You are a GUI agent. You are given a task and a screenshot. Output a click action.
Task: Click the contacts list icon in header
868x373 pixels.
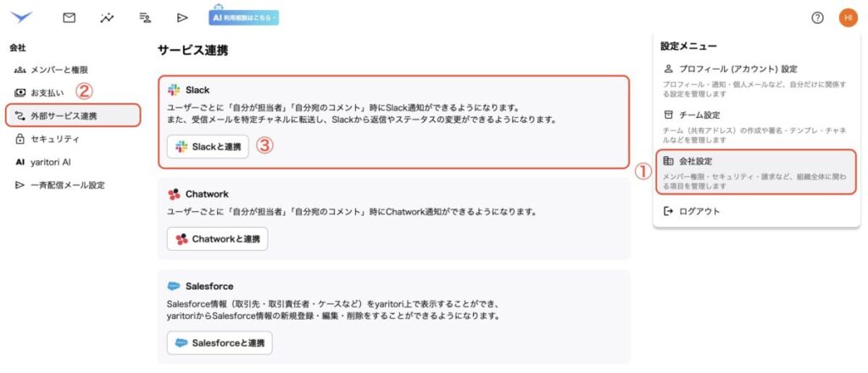click(145, 17)
